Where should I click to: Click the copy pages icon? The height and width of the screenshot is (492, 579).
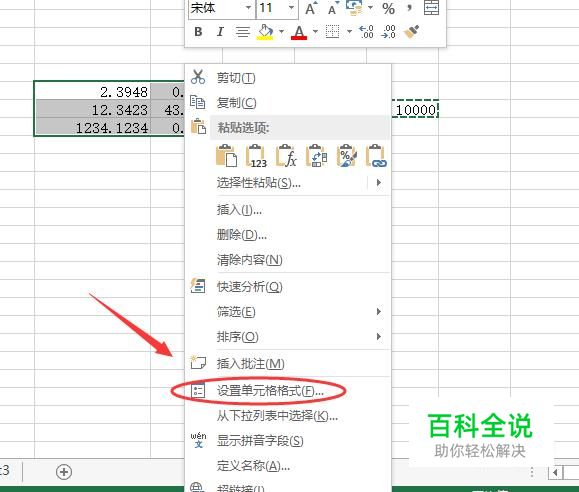point(198,102)
